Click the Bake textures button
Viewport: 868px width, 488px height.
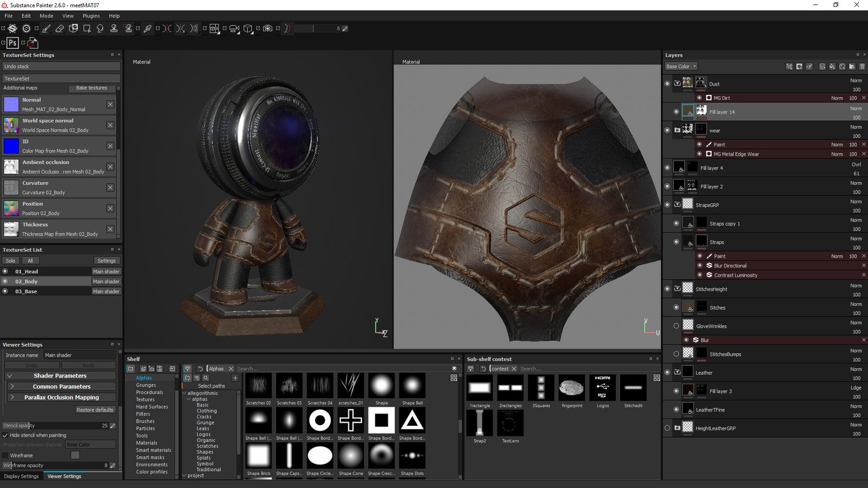point(91,88)
